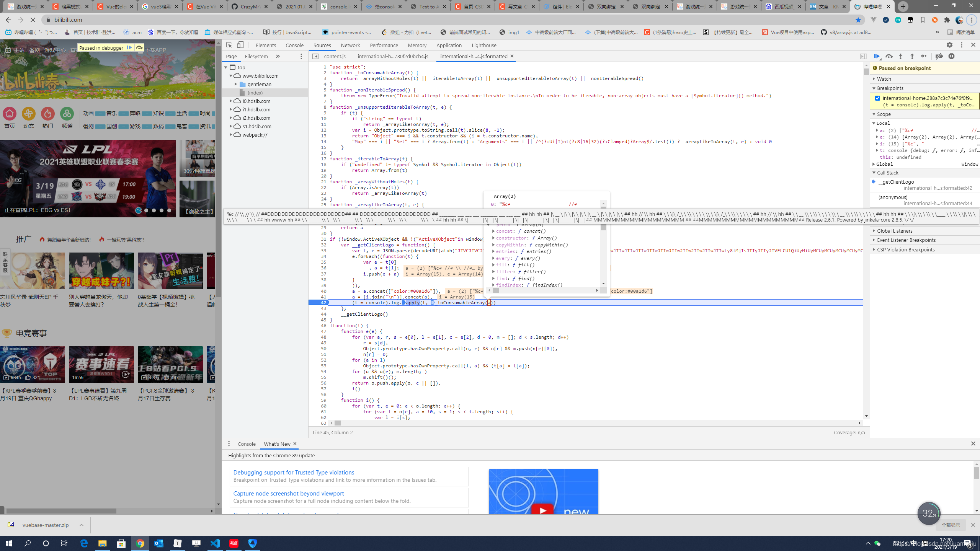
Task: Open the inspect element picker tool
Action: click(229, 45)
